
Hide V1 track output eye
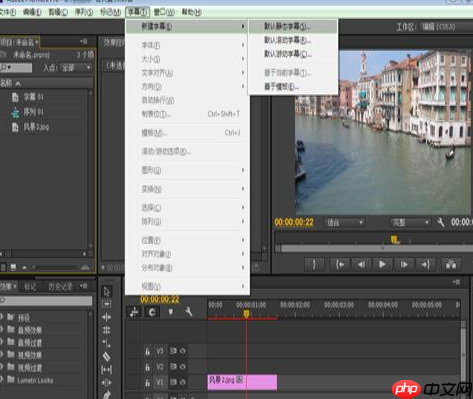[183, 382]
